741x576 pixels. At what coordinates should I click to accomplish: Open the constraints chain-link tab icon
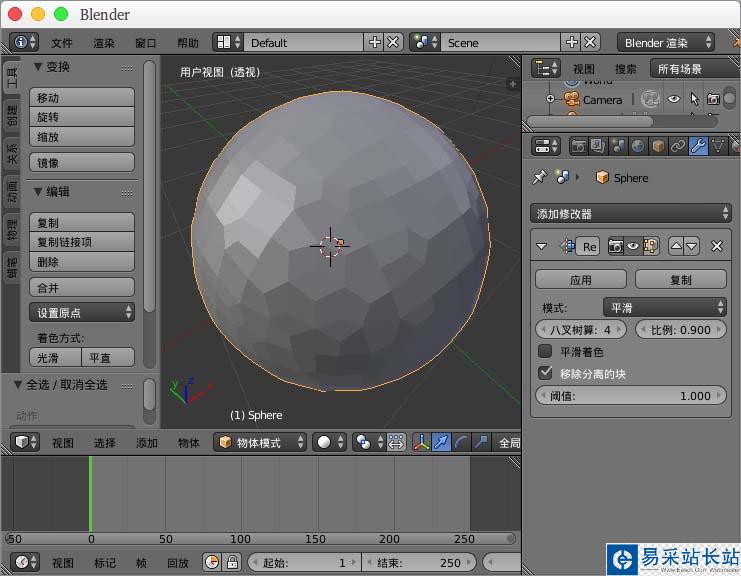678,146
